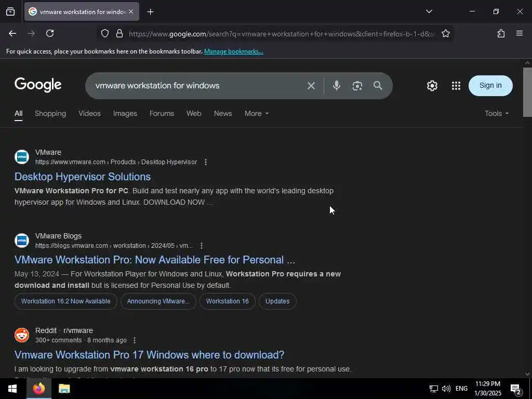Open Reddit result options three dots
The width and height of the screenshot is (532, 399).
point(135,340)
